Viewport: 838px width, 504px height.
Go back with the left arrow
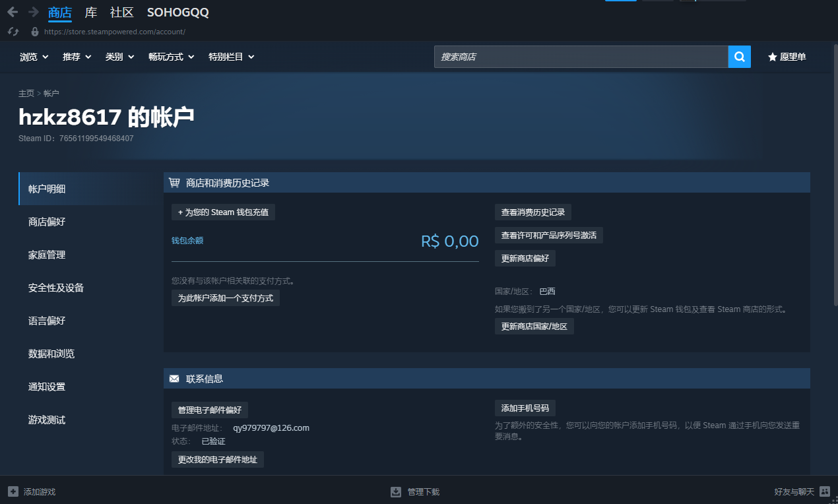coord(13,12)
